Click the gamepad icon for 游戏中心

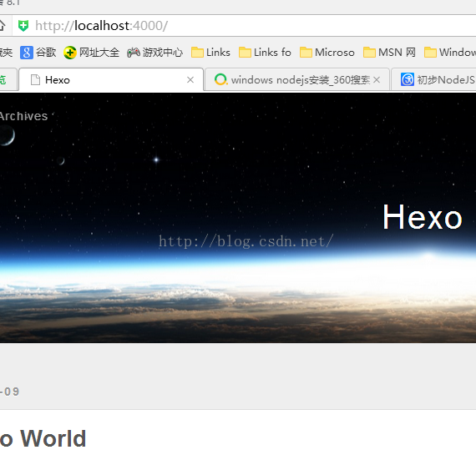click(x=134, y=53)
